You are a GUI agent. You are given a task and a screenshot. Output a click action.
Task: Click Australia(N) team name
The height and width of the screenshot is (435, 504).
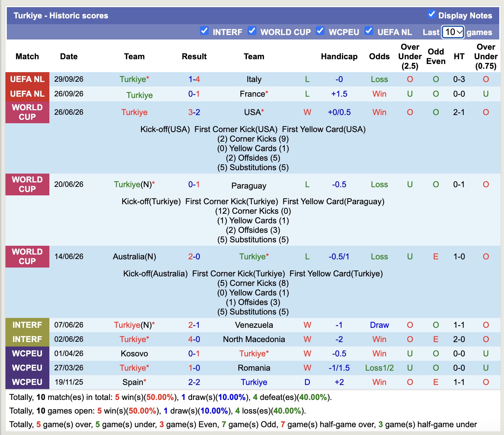point(135,257)
